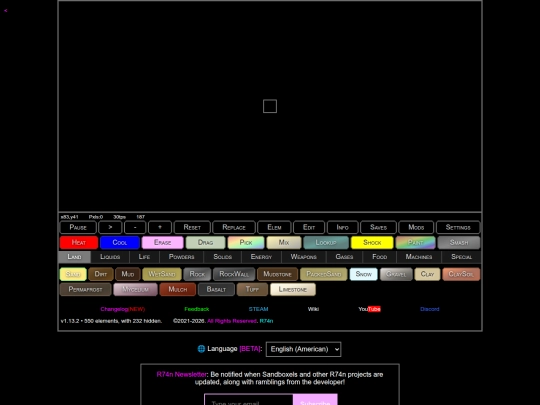540x405 pixels.
Task: Select the Permafrost element
Action: click(85, 289)
